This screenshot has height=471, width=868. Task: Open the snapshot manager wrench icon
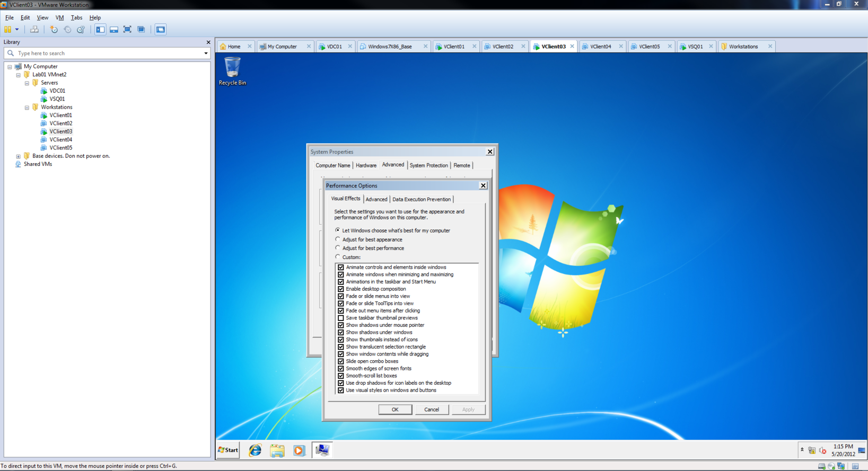81,30
